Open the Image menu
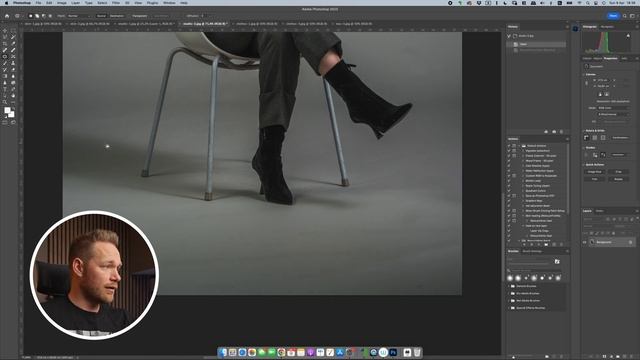 (x=62, y=3)
